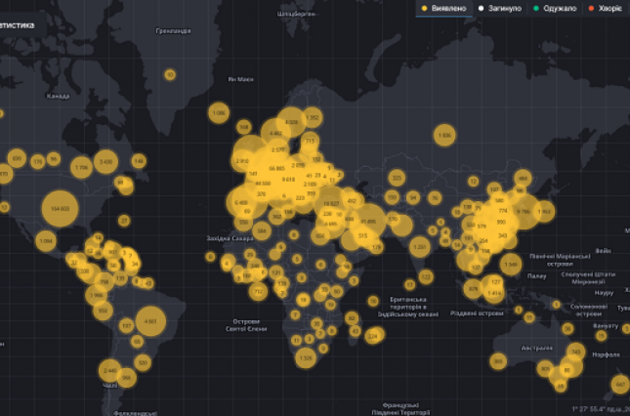
Task: Click the 1 086 bubble near Iceland
Action: coord(219,113)
